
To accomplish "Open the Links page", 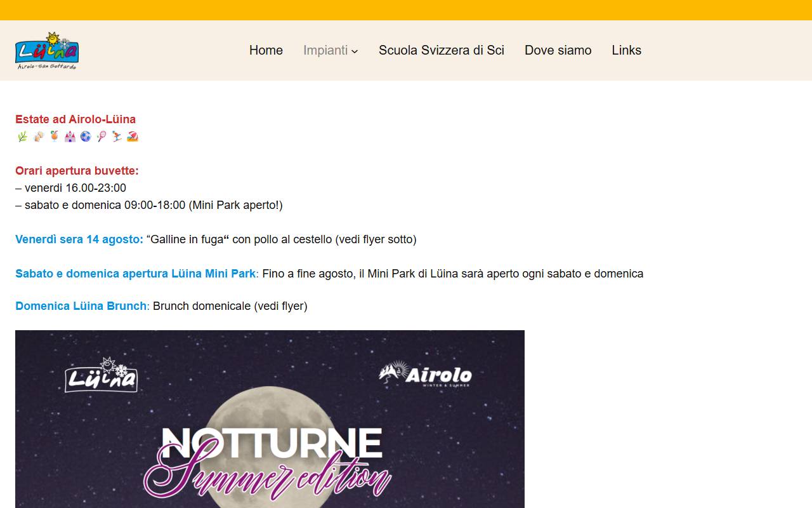I will 627,50.
